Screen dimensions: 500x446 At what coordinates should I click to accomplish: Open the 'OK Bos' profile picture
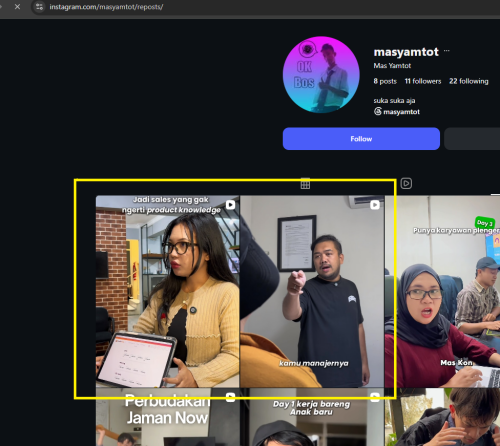(321, 75)
